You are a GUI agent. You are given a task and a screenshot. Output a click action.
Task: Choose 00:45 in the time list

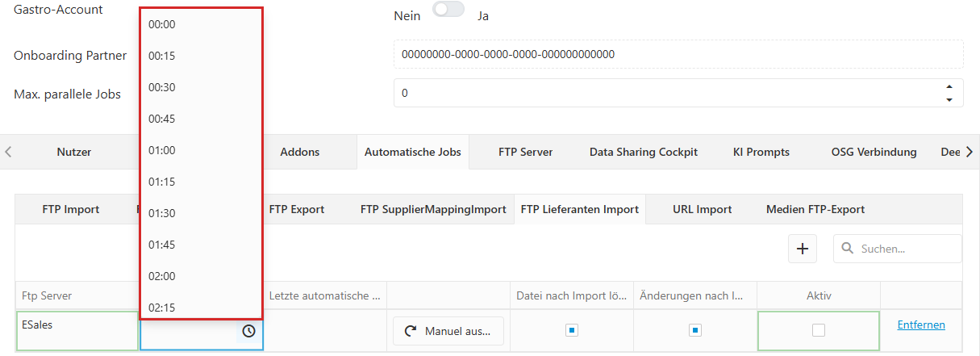(x=201, y=119)
